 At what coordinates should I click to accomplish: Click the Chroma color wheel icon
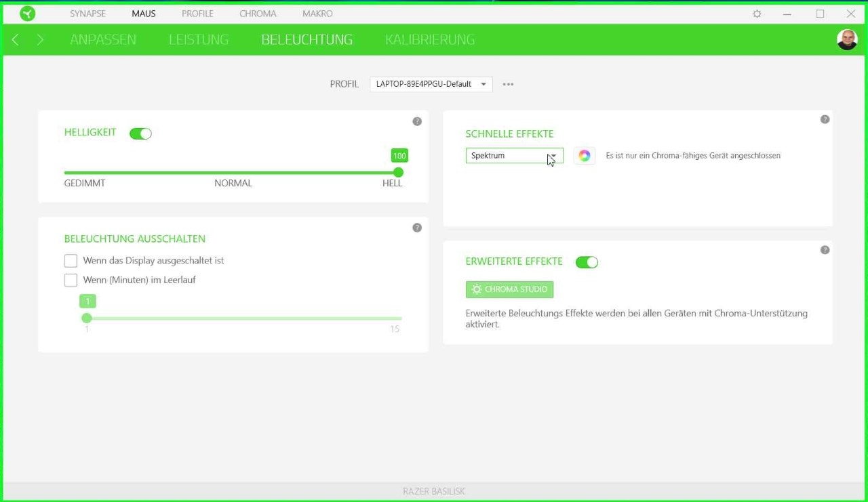585,156
